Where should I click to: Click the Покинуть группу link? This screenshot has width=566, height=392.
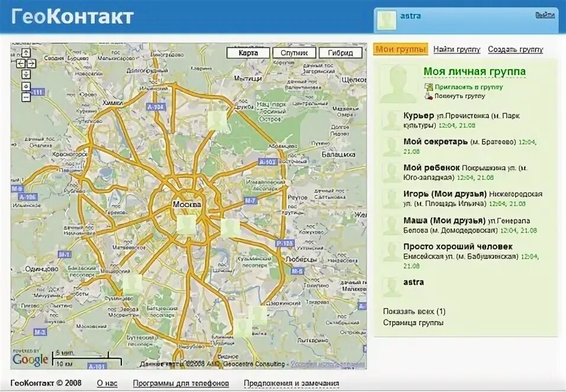459,96
